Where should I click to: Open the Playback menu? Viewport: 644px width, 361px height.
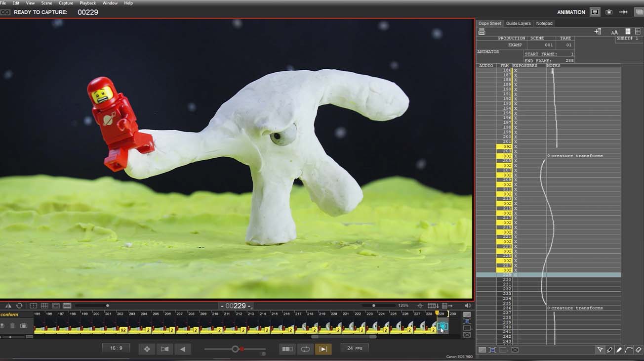(x=88, y=3)
